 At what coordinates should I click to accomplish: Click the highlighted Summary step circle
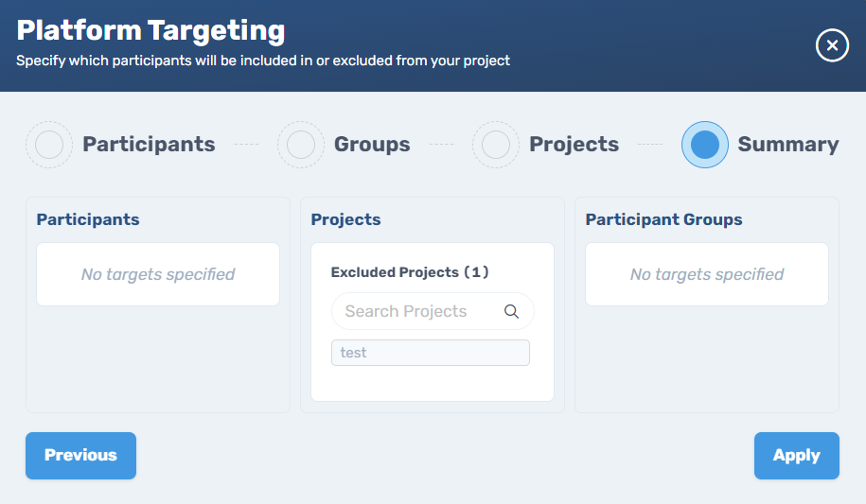[x=705, y=145]
